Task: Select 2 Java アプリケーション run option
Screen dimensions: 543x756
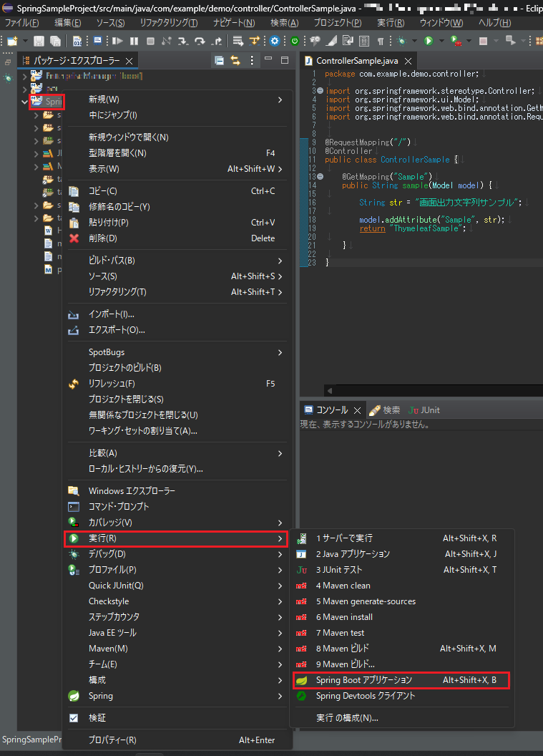Action: click(401, 554)
